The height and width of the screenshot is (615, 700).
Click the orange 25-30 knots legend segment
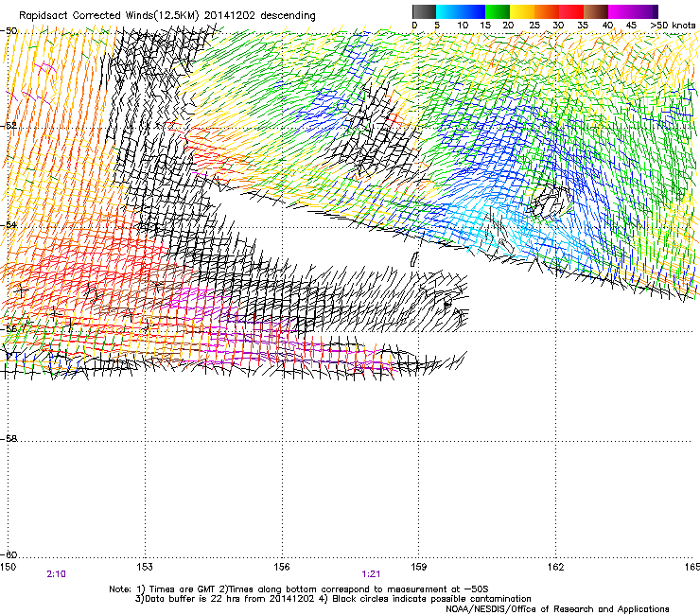547,11
